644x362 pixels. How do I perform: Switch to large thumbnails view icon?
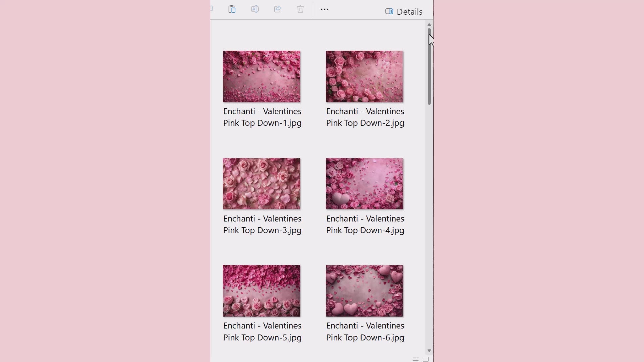426,359
